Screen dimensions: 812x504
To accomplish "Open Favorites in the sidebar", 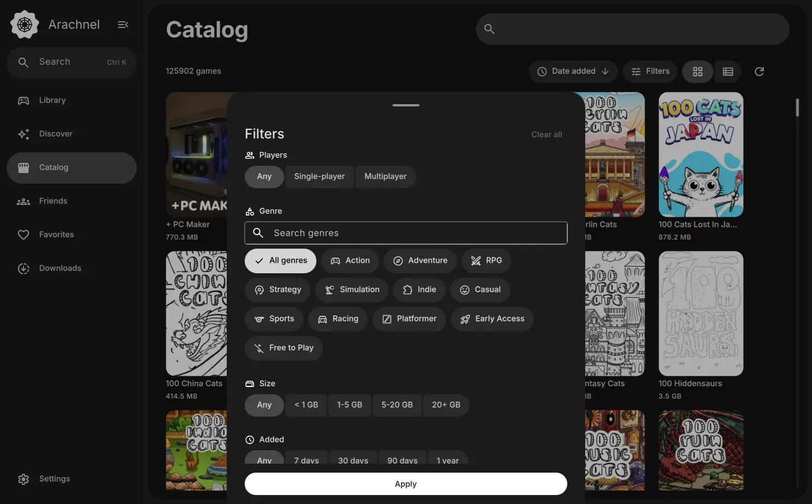I will [x=72, y=235].
